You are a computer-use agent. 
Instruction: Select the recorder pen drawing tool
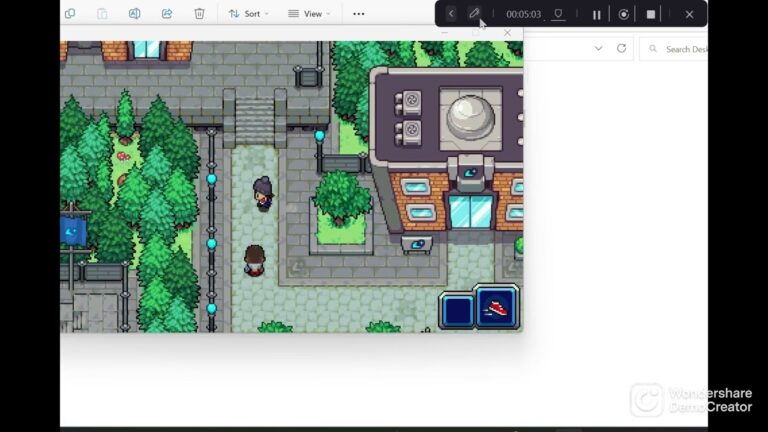[x=474, y=14]
